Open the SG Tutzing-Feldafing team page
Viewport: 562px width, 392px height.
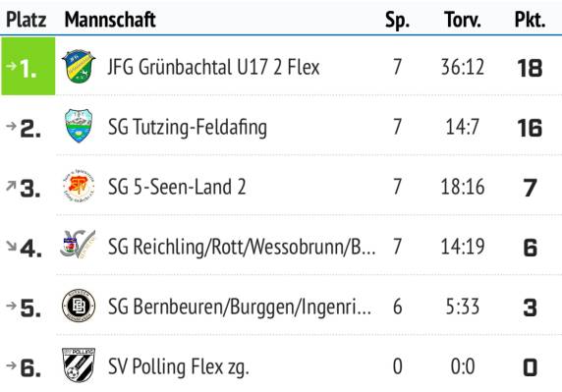188,127
